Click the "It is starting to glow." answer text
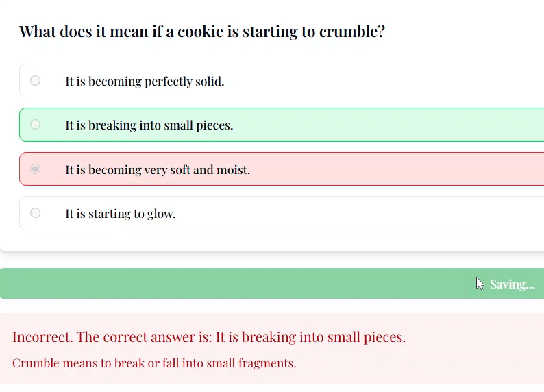544x392 pixels. coord(121,214)
